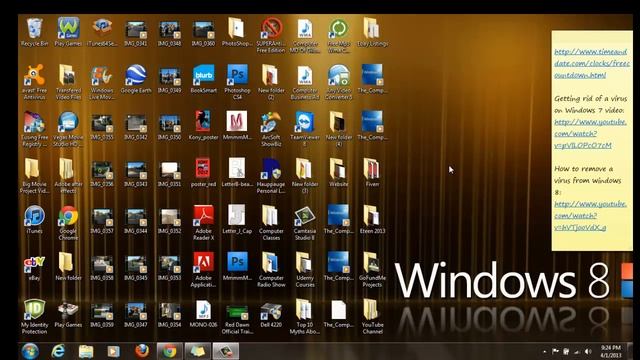Open My Identity Protection shortcut

(x=34, y=317)
